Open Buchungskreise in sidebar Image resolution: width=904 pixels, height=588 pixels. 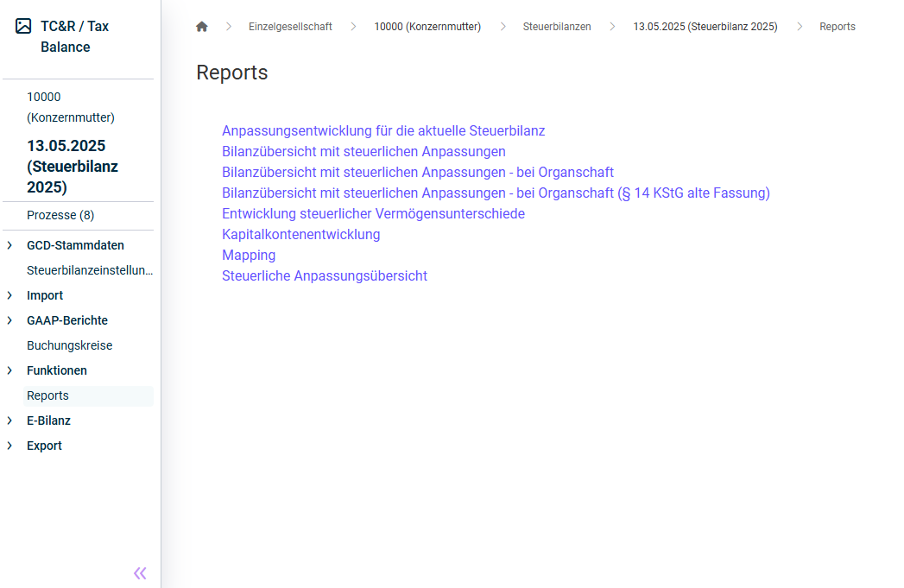(70, 346)
